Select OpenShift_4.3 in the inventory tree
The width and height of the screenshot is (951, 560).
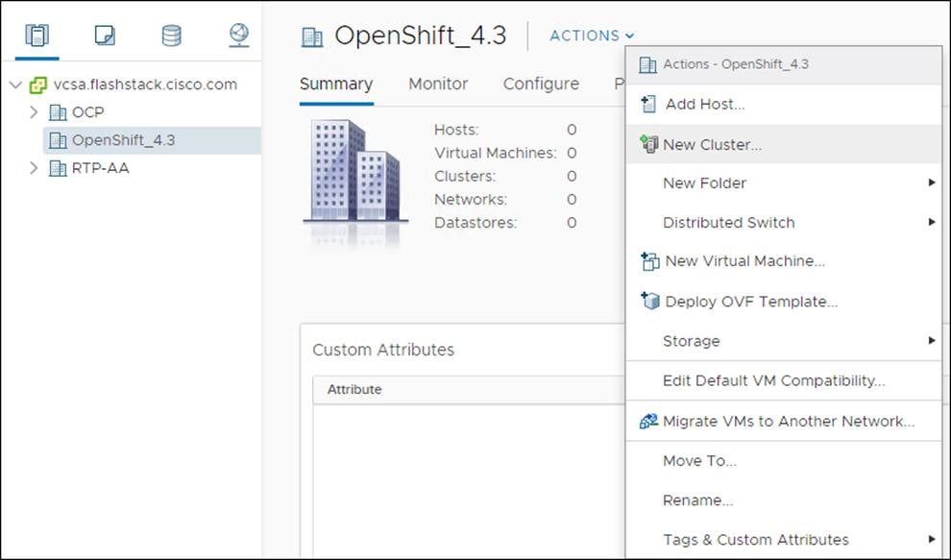pyautogui.click(x=123, y=140)
